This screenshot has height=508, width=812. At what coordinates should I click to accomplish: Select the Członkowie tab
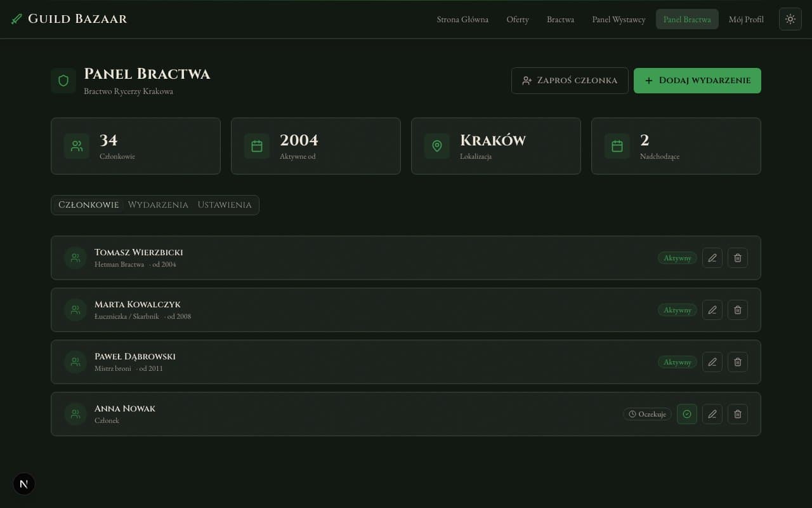point(89,205)
